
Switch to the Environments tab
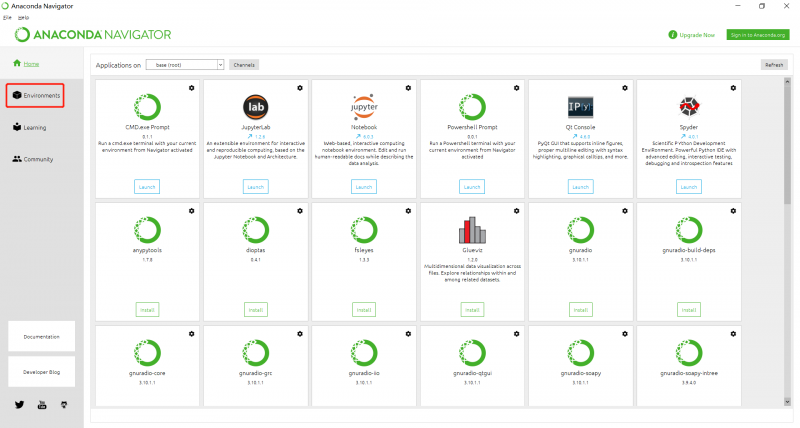(x=36, y=96)
